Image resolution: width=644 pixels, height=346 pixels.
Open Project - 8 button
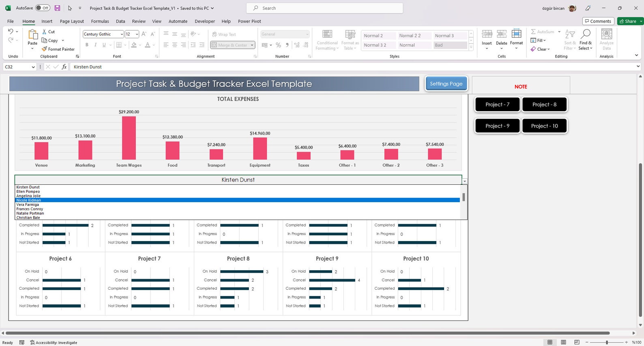[544, 105]
